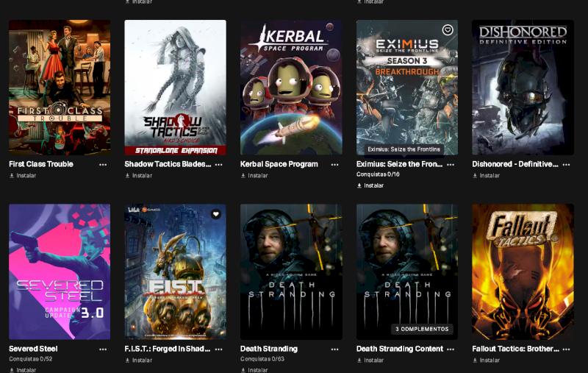Open the three-dot menu for F.I.S.T.: Forged In Shadow
This screenshot has width=588, height=373.
click(218, 349)
